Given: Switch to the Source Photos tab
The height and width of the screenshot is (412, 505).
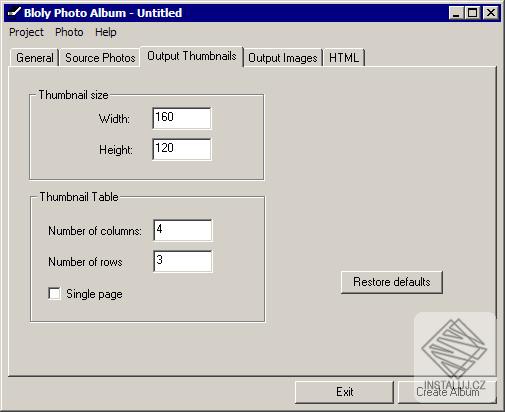Looking at the screenshot, I should [x=100, y=58].
